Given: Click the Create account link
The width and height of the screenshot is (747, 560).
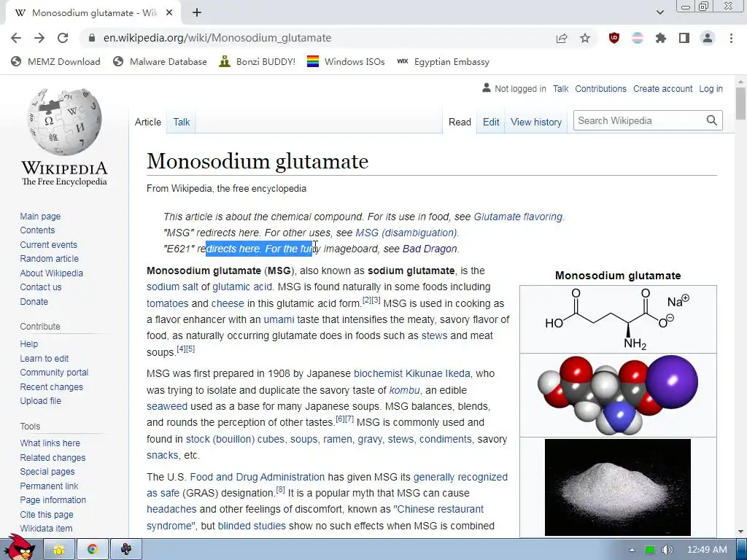Looking at the screenshot, I should (x=662, y=88).
